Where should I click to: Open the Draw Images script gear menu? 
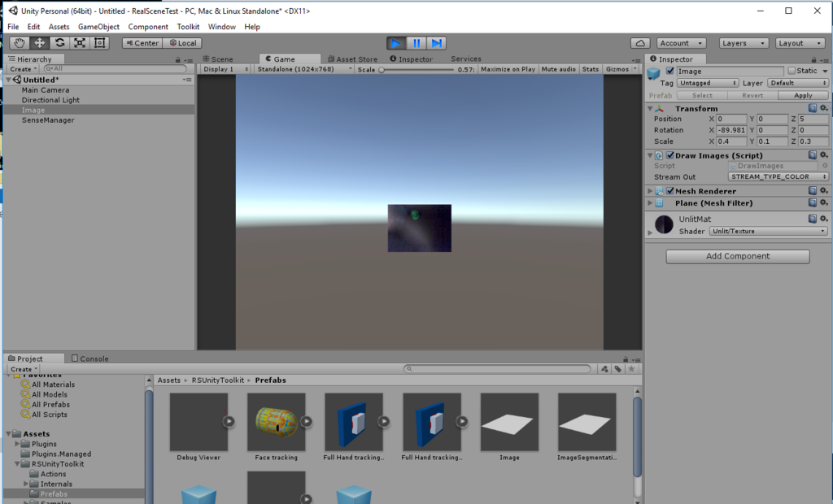click(x=823, y=155)
